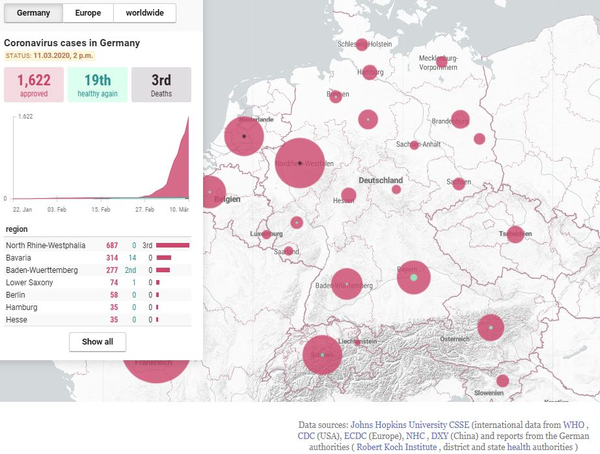Screen dimensions: 600x454
Task: Select the Baden-Württemberg bubble on map
Action: 347,284
